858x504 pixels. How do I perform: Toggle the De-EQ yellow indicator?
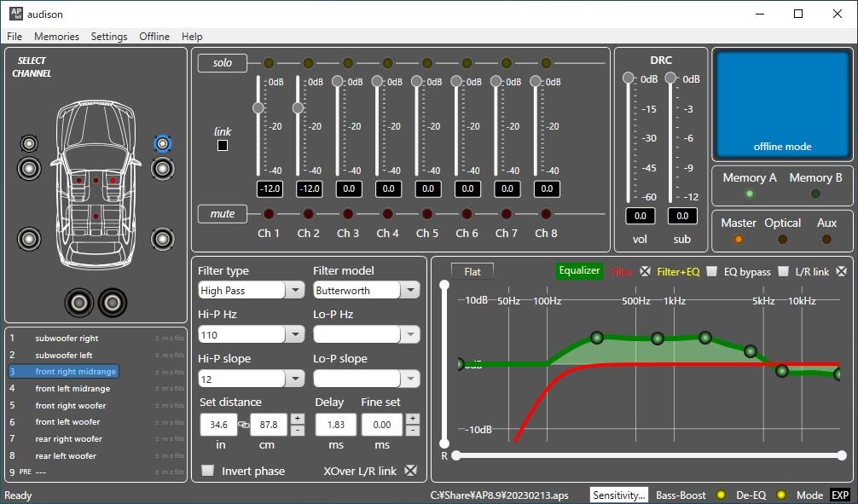[x=781, y=495]
